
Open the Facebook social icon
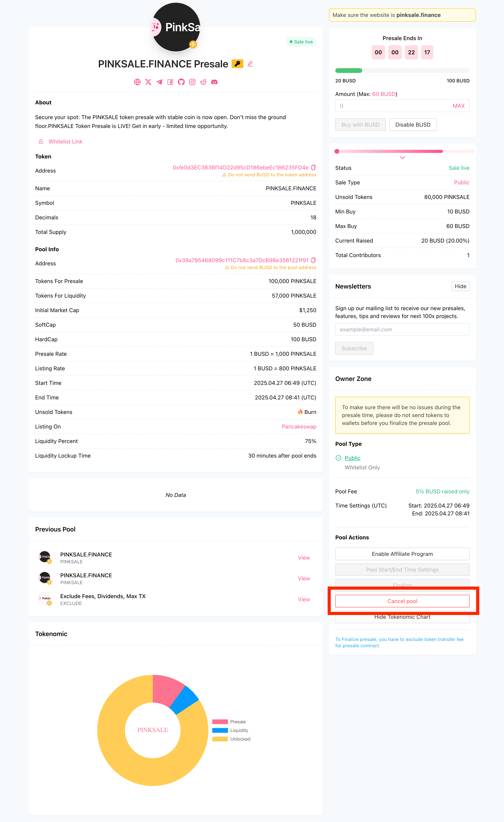click(x=170, y=82)
